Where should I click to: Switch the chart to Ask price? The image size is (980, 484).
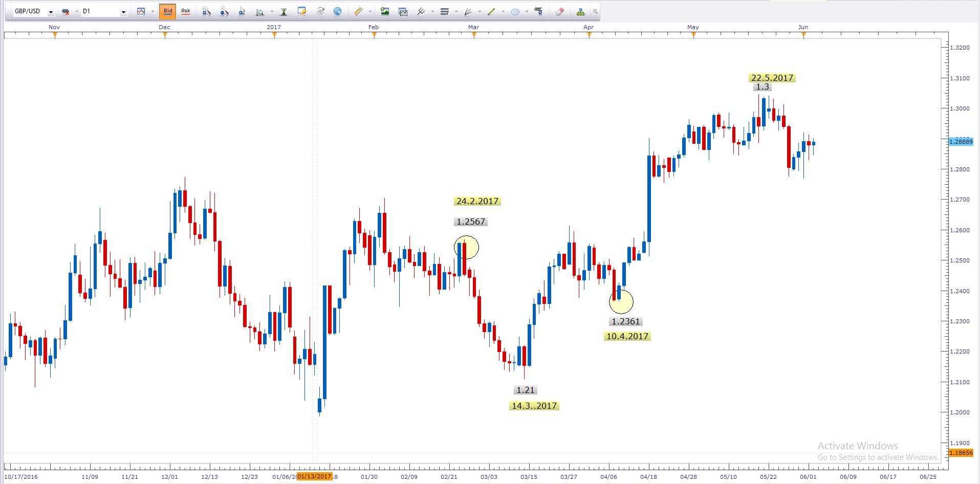click(186, 11)
